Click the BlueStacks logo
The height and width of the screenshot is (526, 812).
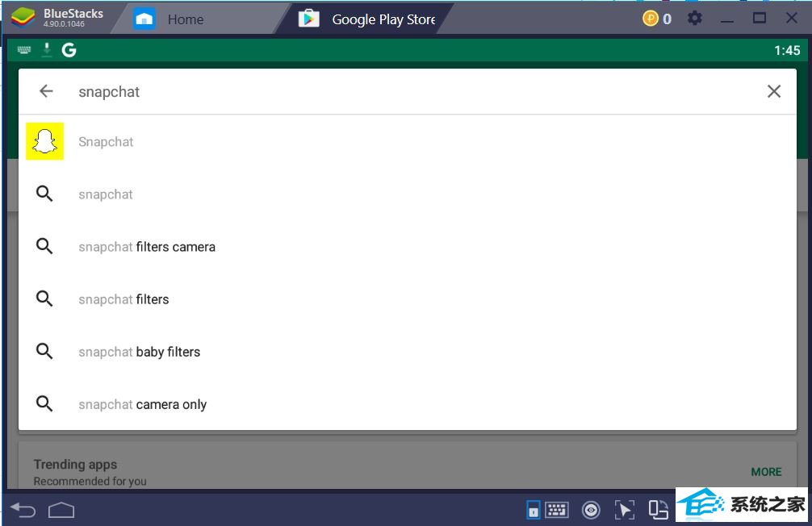[23, 18]
